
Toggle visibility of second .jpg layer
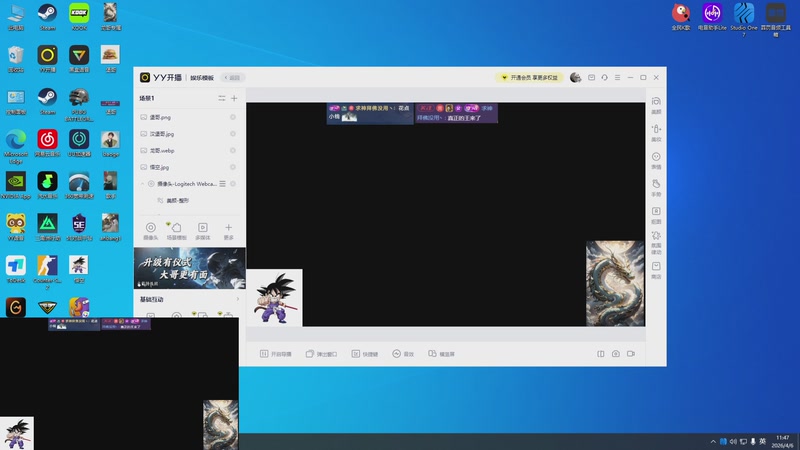(x=233, y=134)
